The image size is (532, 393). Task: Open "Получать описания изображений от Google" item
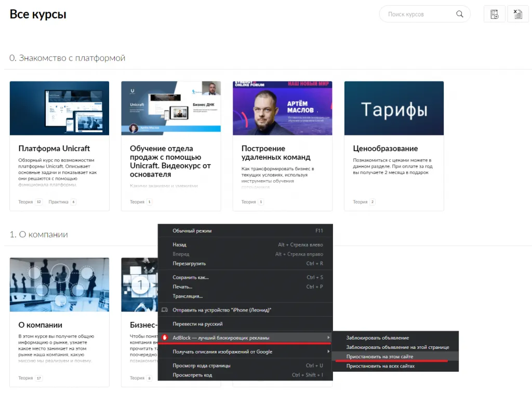pos(245,351)
